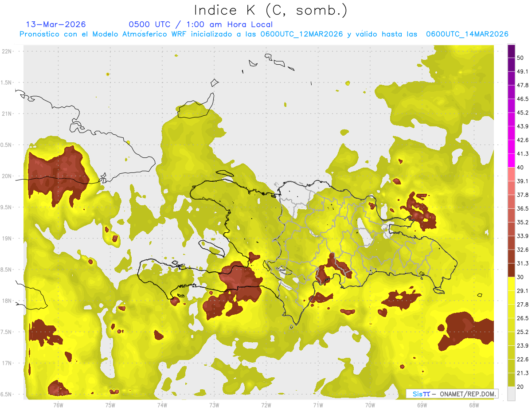Select the "8.5N" latitude axis label
This screenshot has width=532, height=411.
click(x=7, y=270)
